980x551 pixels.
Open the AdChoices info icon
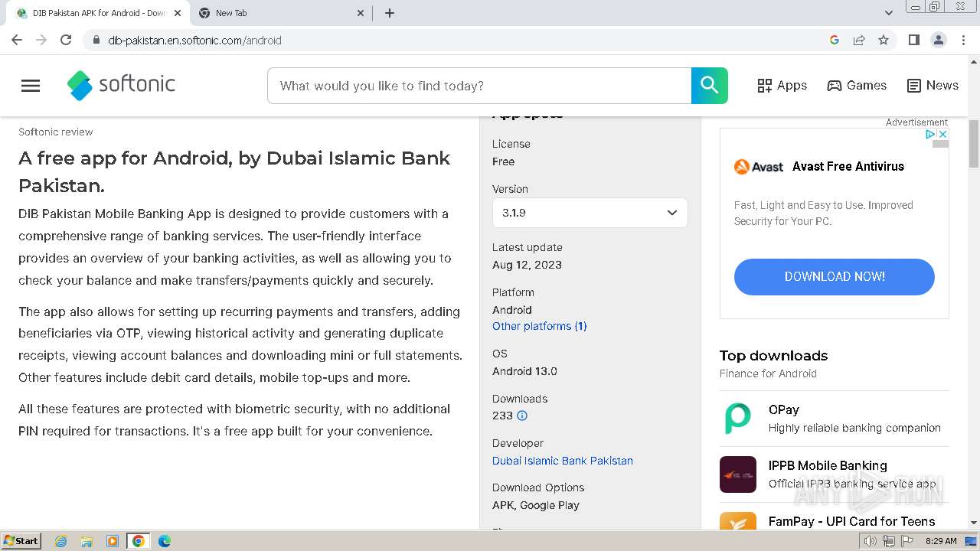[x=931, y=134]
